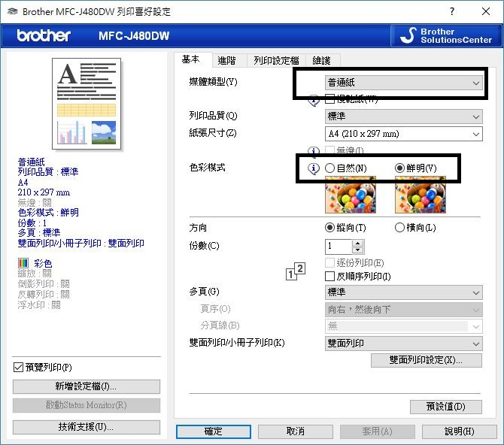Screen dimensions: 504x445
Task: Open Brother Solutions Center link icon
Action: click(x=446, y=35)
